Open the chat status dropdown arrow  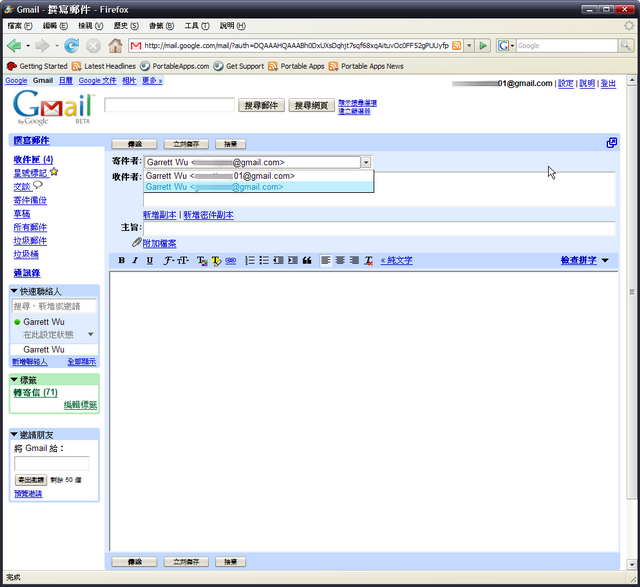pos(91,334)
